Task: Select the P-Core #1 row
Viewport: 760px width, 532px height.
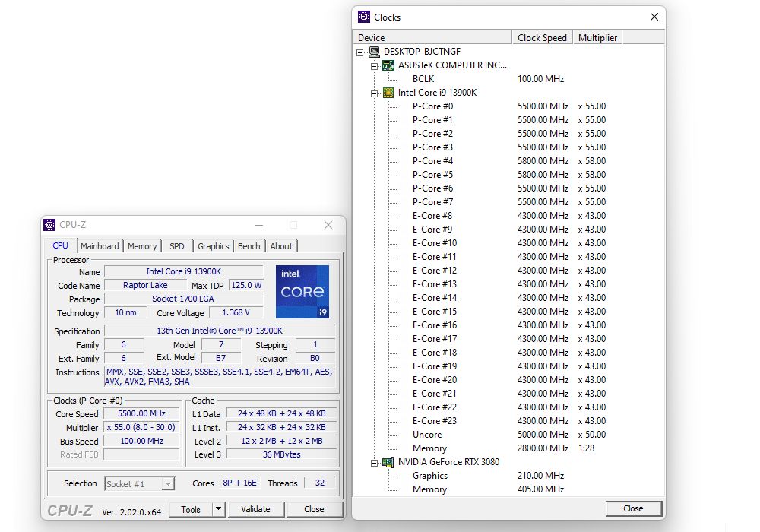Action: [x=509, y=119]
